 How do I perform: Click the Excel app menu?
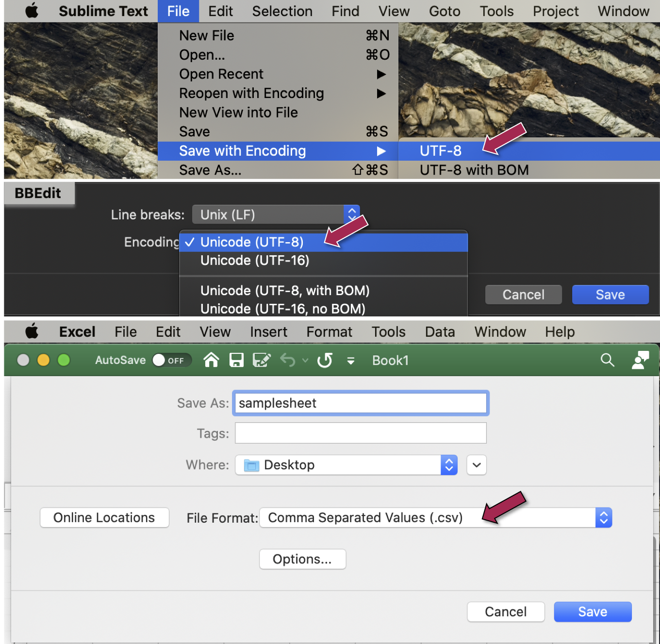[x=77, y=332]
